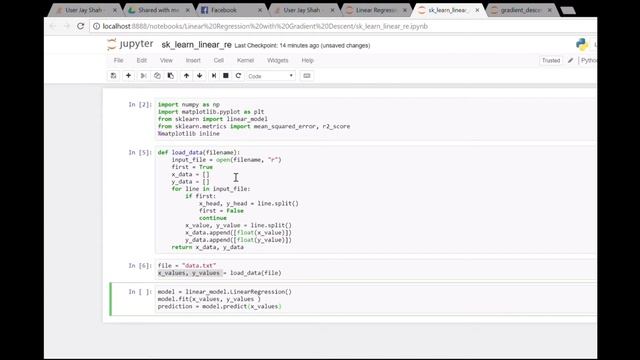Switch to the gradient_descent browser tab
Image resolution: width=640 pixels, height=360 pixels.
pyautogui.click(x=521, y=10)
